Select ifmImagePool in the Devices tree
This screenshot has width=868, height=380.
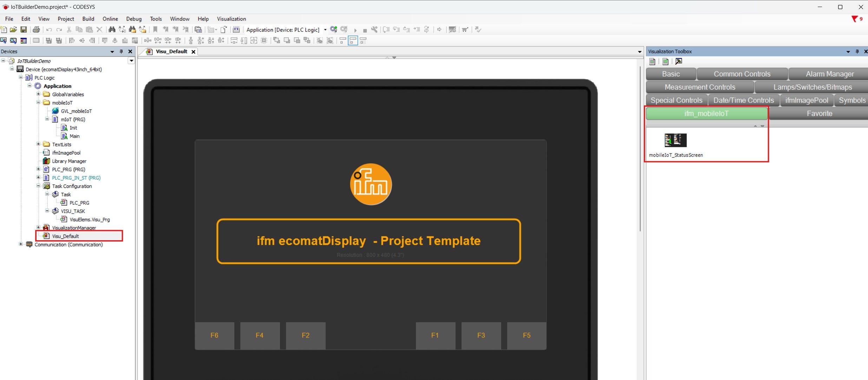point(66,153)
